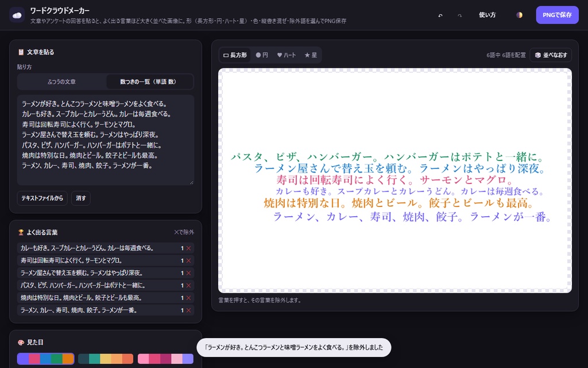This screenshot has width=588, height=368.
Task: Exclude the パスタ、ピザ row with X
Action: click(188, 285)
